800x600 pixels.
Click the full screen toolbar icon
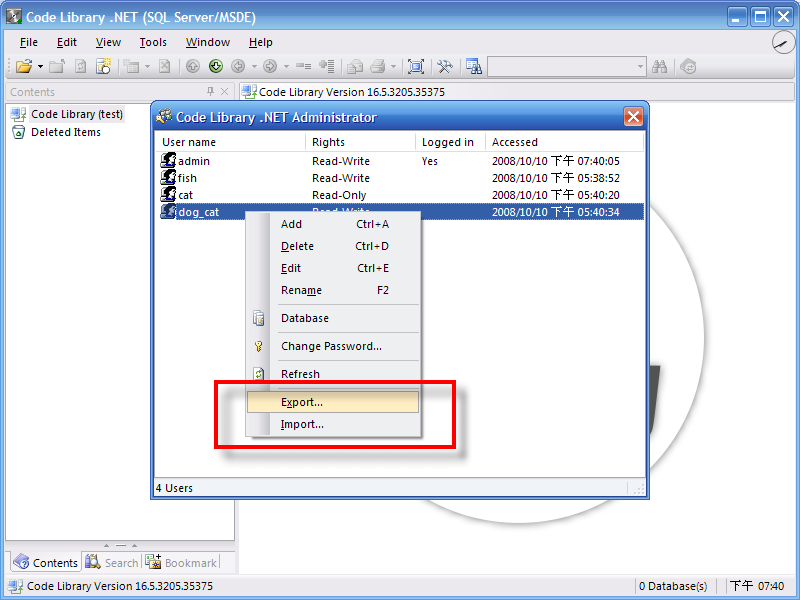(x=416, y=66)
